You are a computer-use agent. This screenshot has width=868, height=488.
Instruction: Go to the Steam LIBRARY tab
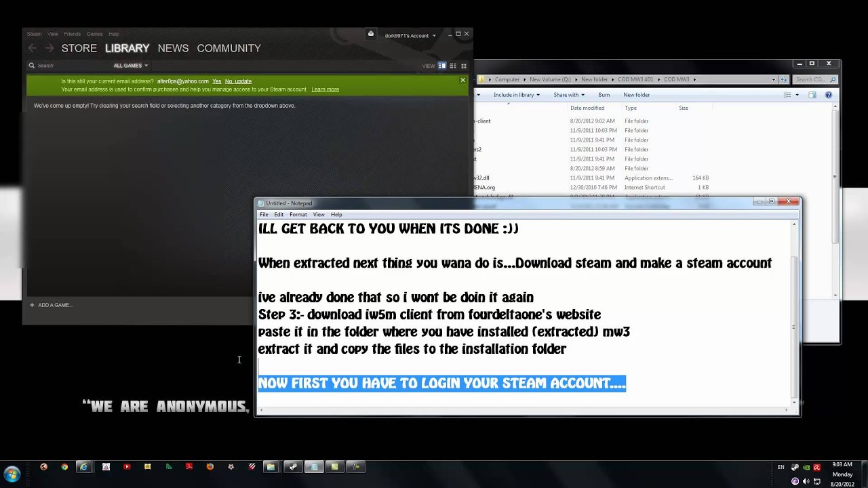pyautogui.click(x=127, y=48)
